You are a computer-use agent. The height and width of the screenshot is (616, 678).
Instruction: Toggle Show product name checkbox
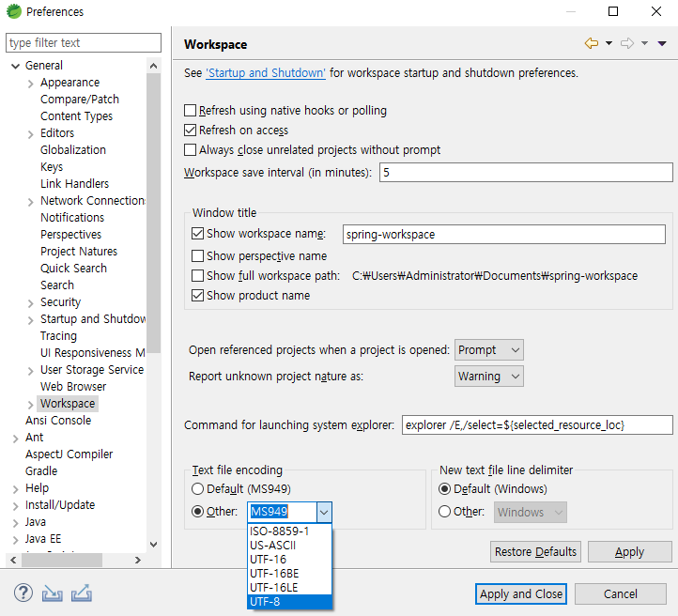coord(197,296)
